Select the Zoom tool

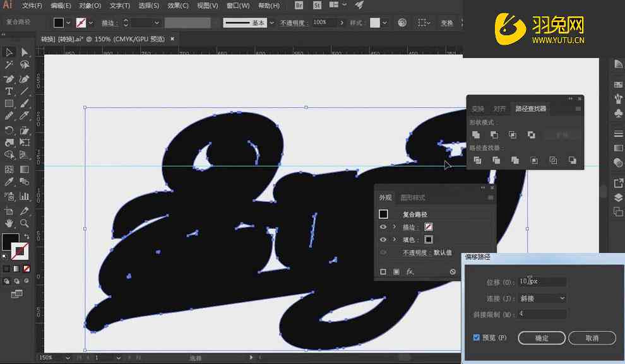25,223
